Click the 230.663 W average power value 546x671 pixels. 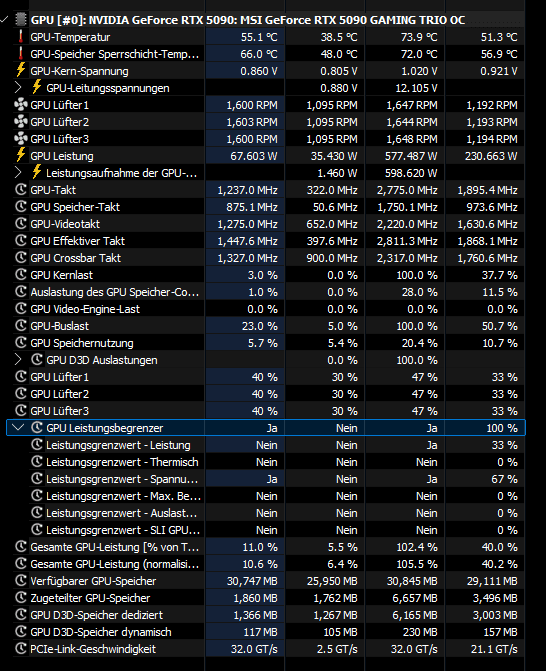[x=491, y=156]
